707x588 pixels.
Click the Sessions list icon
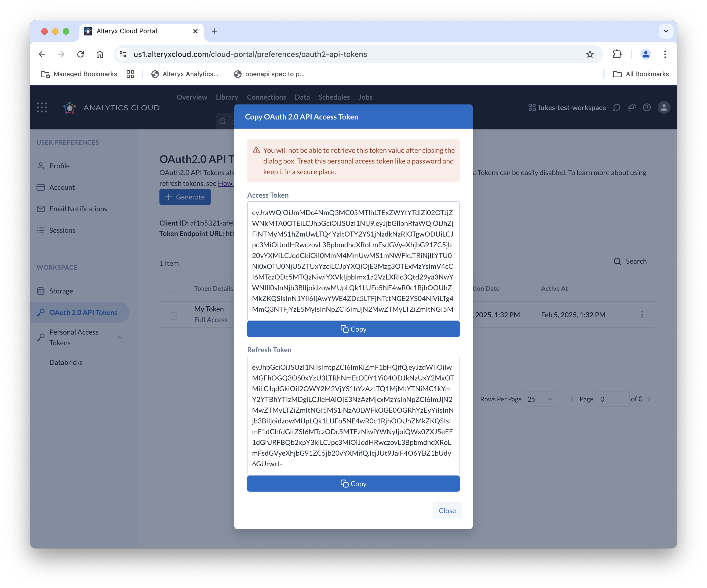point(41,230)
